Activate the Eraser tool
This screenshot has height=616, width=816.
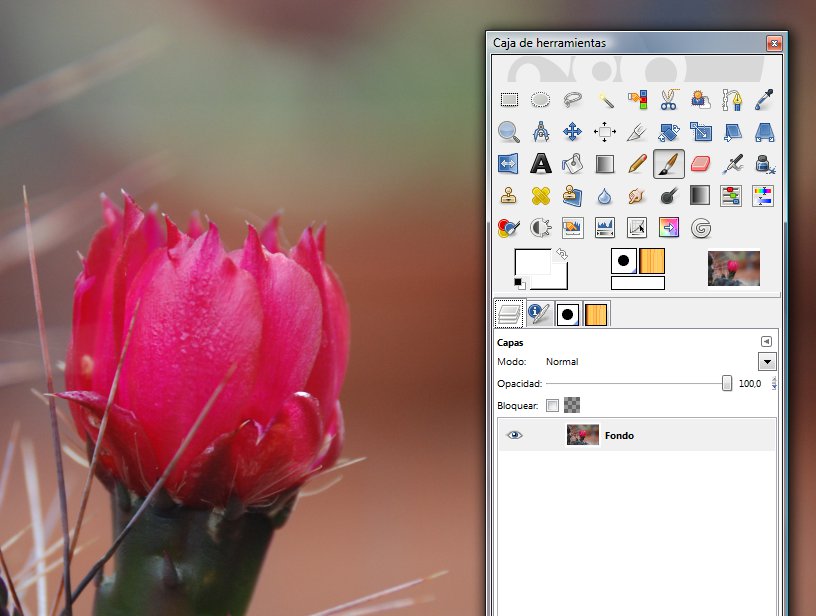700,163
